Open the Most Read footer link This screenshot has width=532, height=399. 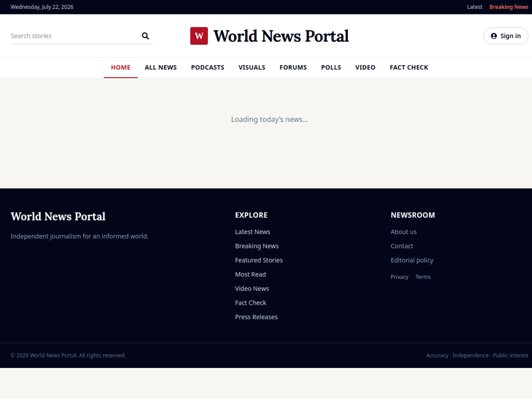[250, 274]
